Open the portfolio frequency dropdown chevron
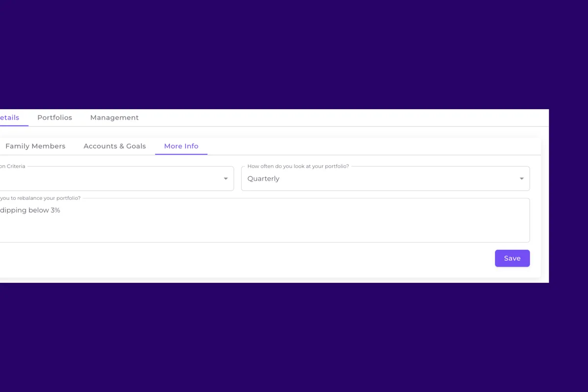The width and height of the screenshot is (588, 392). 521,178
